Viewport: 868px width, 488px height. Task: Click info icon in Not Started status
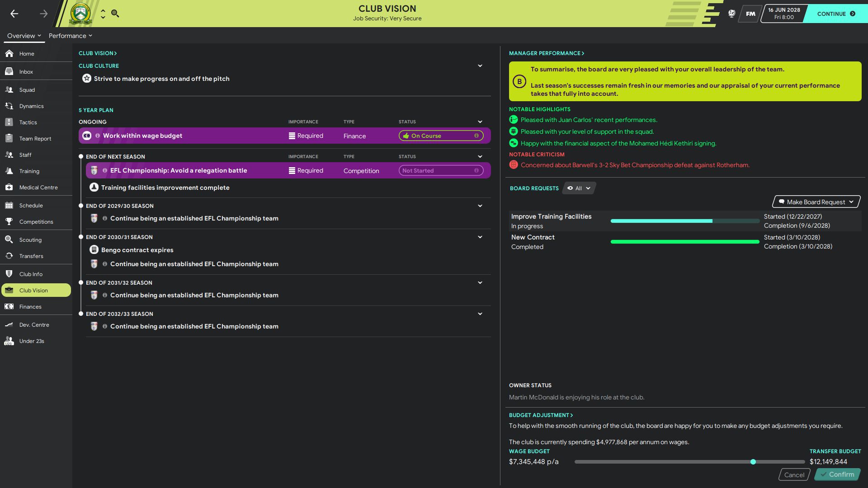pos(476,170)
